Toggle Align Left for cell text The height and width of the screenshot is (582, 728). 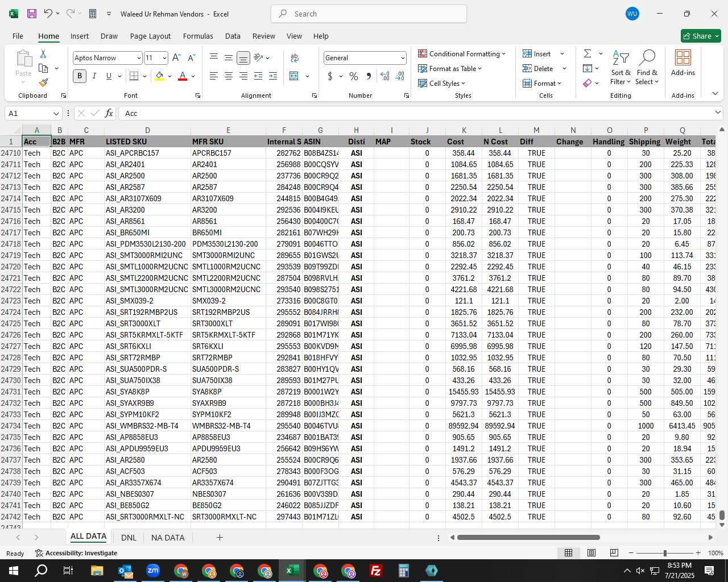214,76
